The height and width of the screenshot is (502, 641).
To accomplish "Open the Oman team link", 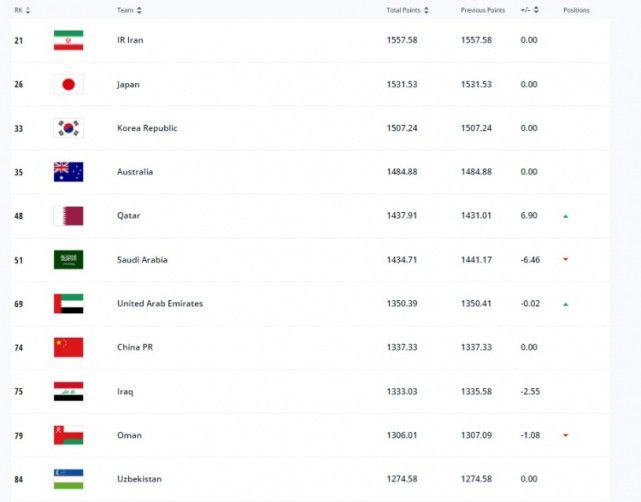I will tap(129, 435).
